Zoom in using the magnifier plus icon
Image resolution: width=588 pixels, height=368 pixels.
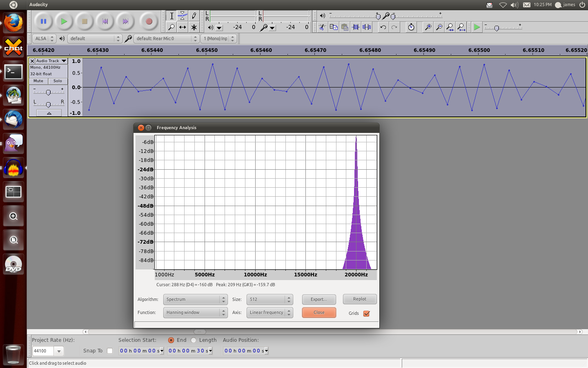428,27
